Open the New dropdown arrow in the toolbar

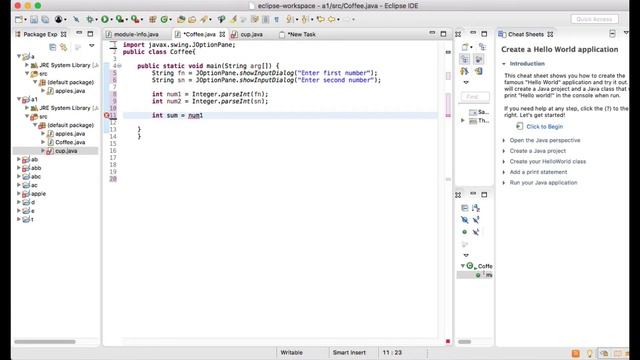(25, 20)
